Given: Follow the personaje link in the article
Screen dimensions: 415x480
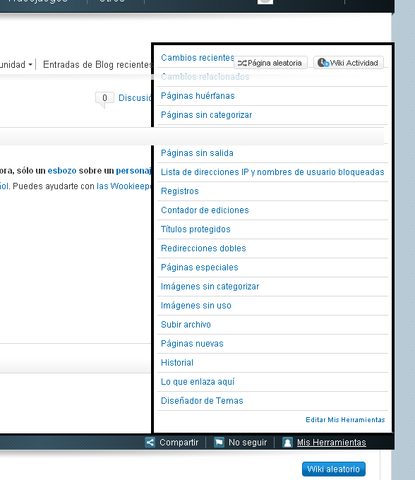Looking at the screenshot, I should (133, 171).
